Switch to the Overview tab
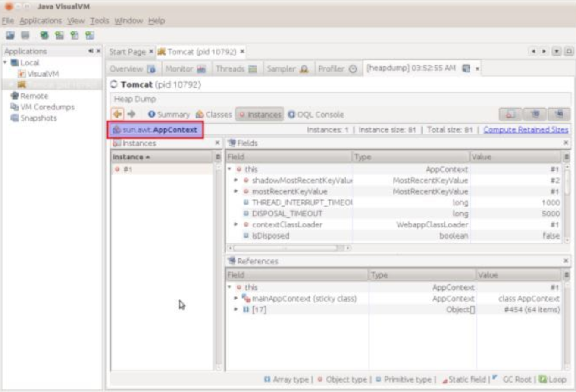Viewport: 576px width, 392px height. [x=132, y=69]
